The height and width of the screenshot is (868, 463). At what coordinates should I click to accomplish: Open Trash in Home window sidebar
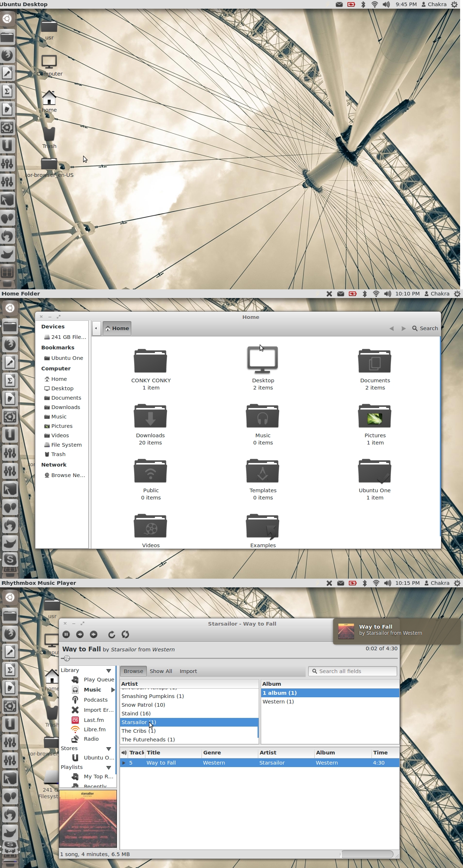coord(55,454)
